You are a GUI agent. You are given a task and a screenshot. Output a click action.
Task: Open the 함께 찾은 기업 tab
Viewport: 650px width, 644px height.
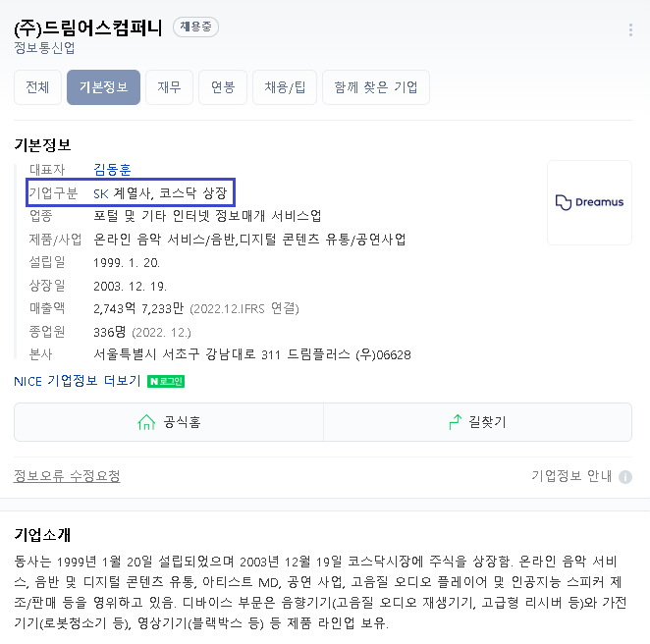coord(376,87)
